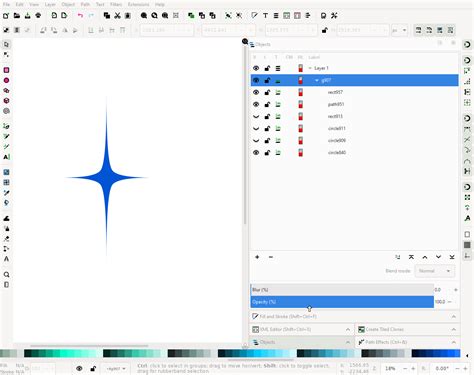The image size is (474, 375).
Task: Pick the brightest blue swatch ending the palette
Action: pyautogui.click(x=457, y=353)
